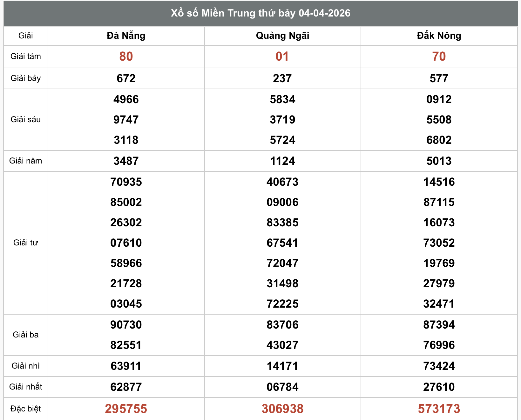
Task: Click the Giải tư number 73052
Action: click(x=439, y=243)
